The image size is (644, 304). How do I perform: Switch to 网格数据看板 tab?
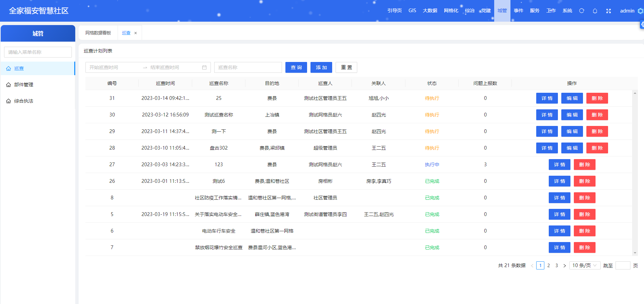(98, 33)
